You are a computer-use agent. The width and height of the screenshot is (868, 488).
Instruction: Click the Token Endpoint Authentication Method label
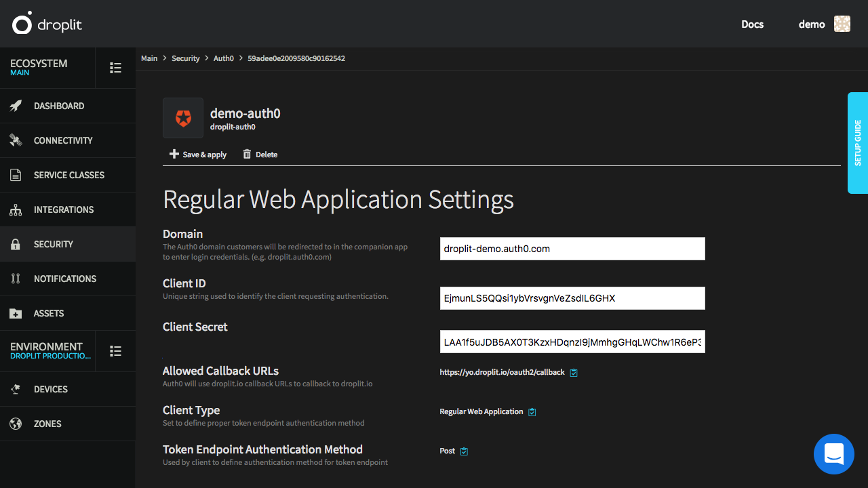[262, 449]
